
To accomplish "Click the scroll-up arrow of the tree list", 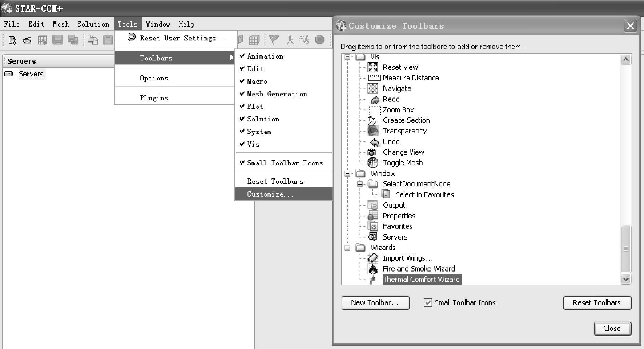I will (625, 60).
